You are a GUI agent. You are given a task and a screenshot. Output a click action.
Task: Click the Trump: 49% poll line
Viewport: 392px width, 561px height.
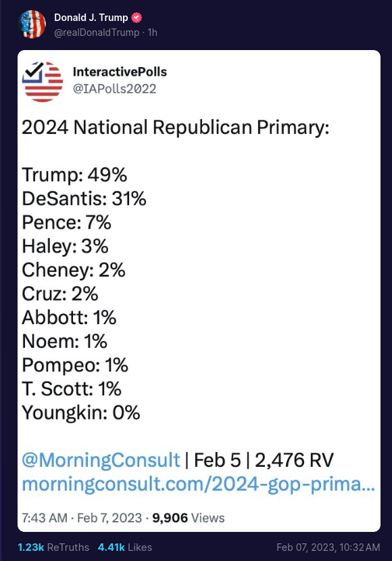click(74, 175)
